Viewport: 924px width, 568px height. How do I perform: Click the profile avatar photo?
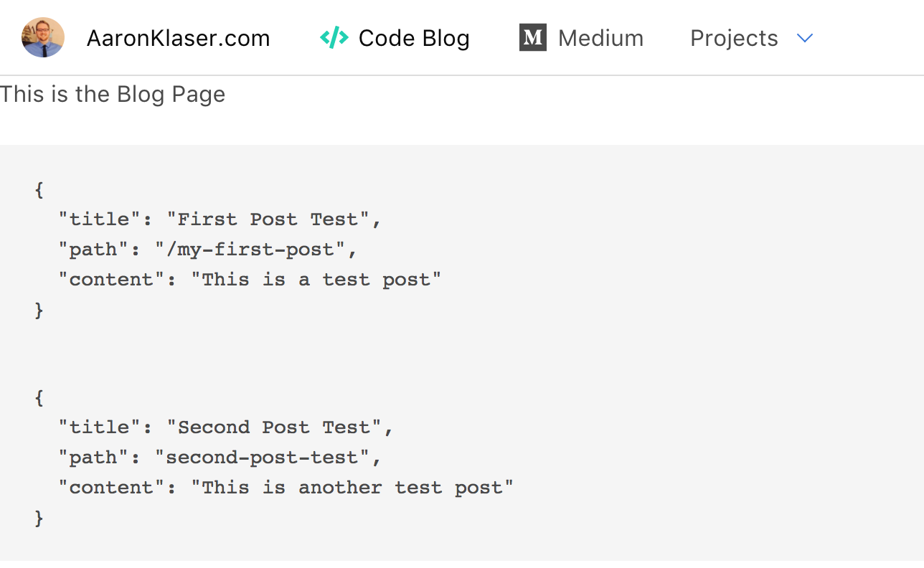tap(43, 37)
